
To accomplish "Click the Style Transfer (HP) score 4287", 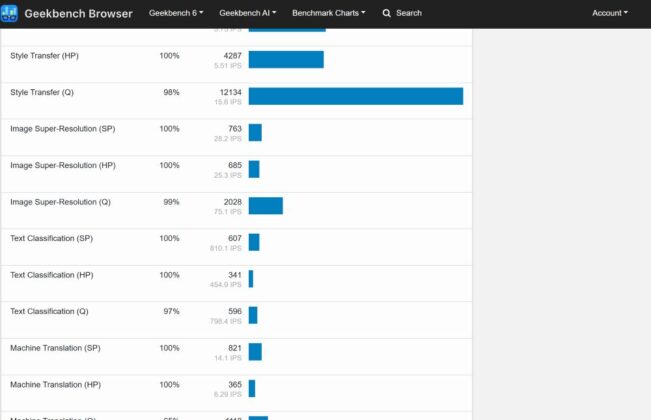I will [232, 56].
